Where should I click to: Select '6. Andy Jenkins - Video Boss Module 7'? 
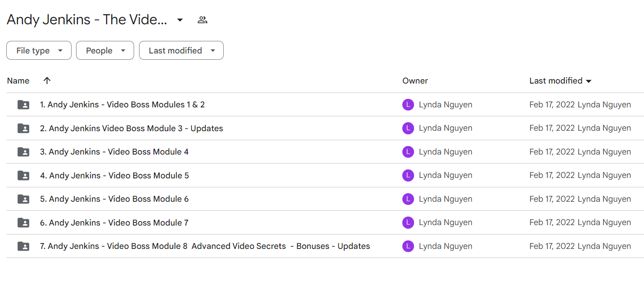tap(114, 223)
